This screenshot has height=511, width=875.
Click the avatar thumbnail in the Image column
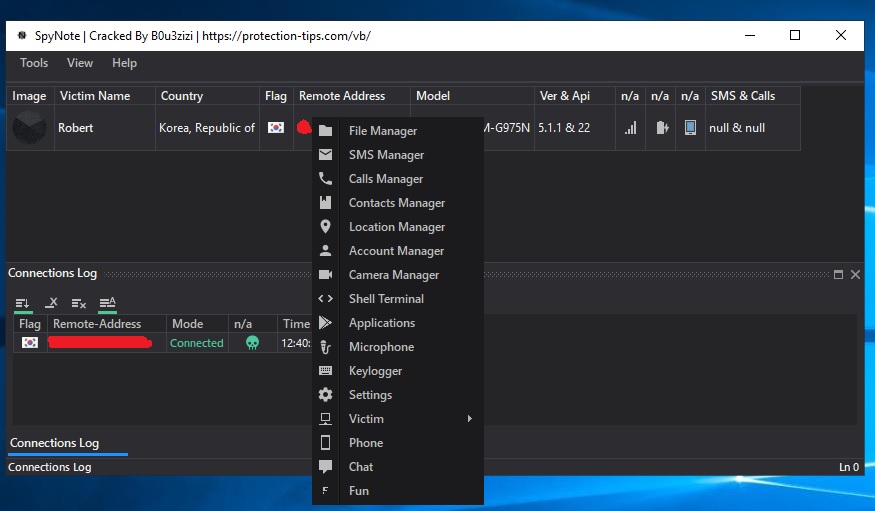tap(29, 127)
